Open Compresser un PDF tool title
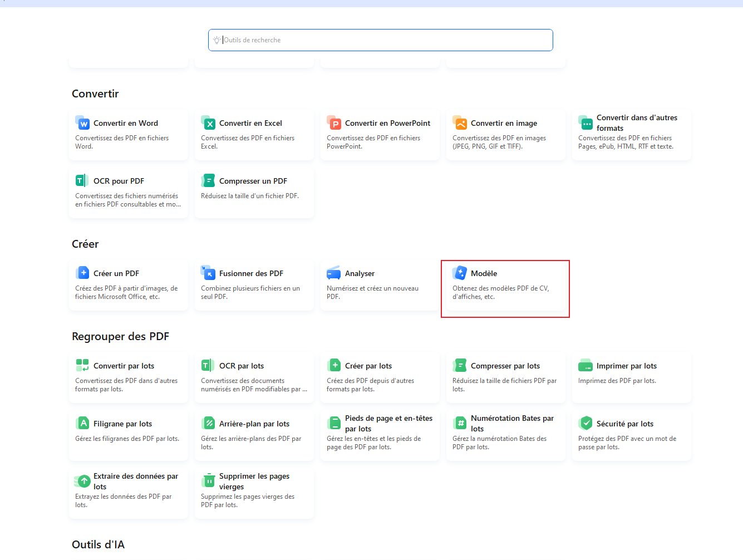The image size is (743, 560). point(253,181)
